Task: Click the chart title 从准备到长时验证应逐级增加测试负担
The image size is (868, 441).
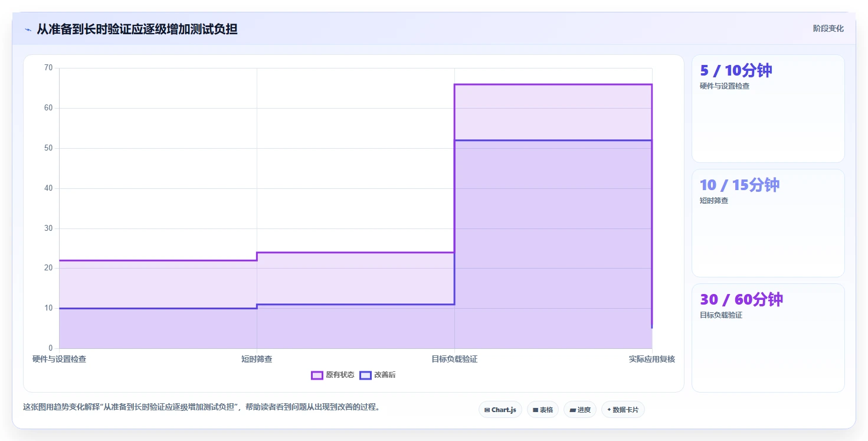Action: point(137,29)
